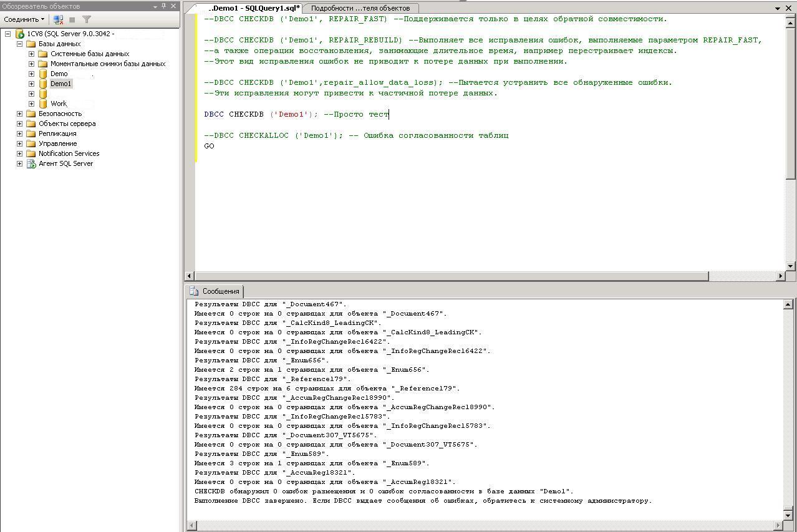Click the "Выполнение DBCC завершено" message line

[423, 501]
